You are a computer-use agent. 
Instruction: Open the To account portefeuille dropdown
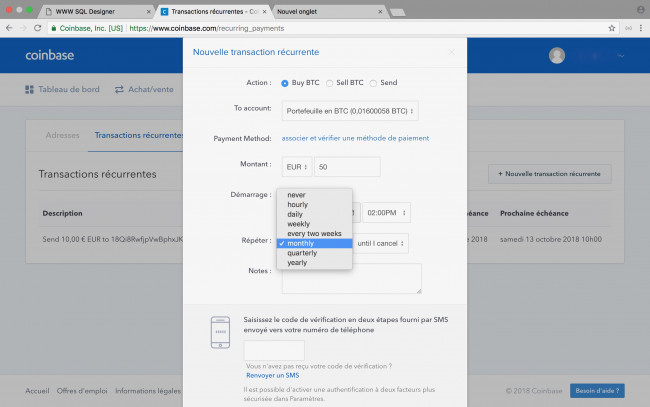[350, 111]
